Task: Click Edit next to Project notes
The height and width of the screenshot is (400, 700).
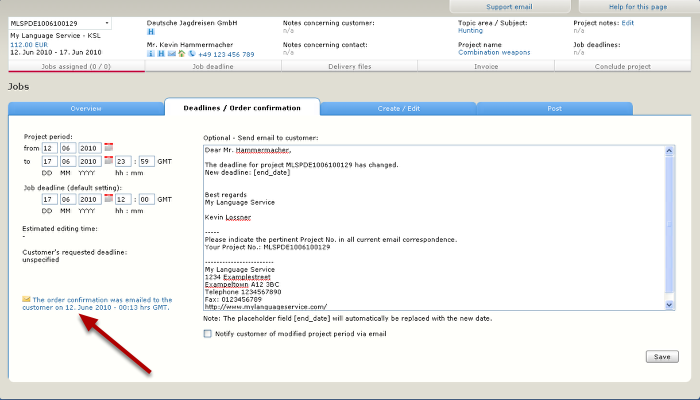Action: point(628,23)
